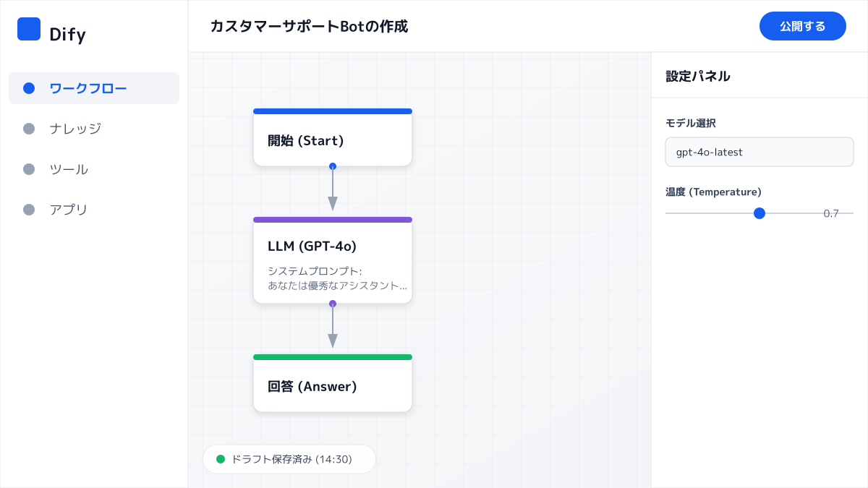
Task: Click the ドラフト保存済み status chip
Action: (x=289, y=458)
